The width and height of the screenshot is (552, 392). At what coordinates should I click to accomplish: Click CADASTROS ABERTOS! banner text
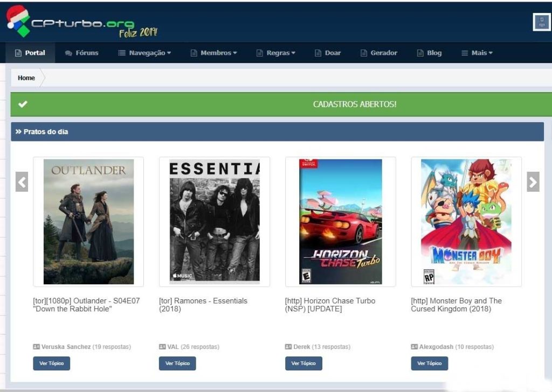coord(355,104)
